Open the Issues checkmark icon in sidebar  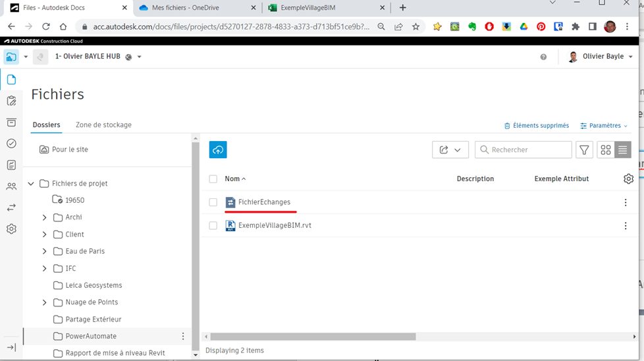(11, 144)
